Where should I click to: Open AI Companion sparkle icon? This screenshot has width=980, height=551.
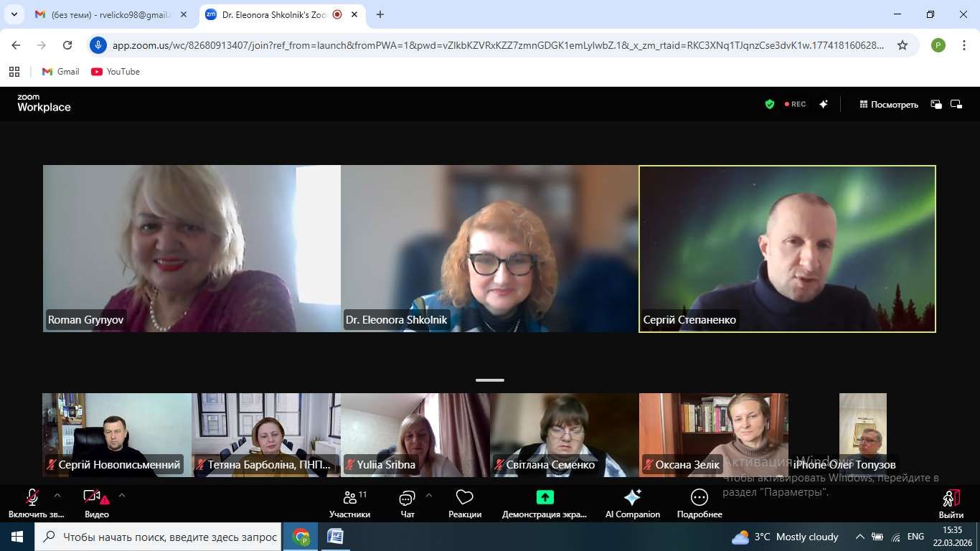click(632, 498)
